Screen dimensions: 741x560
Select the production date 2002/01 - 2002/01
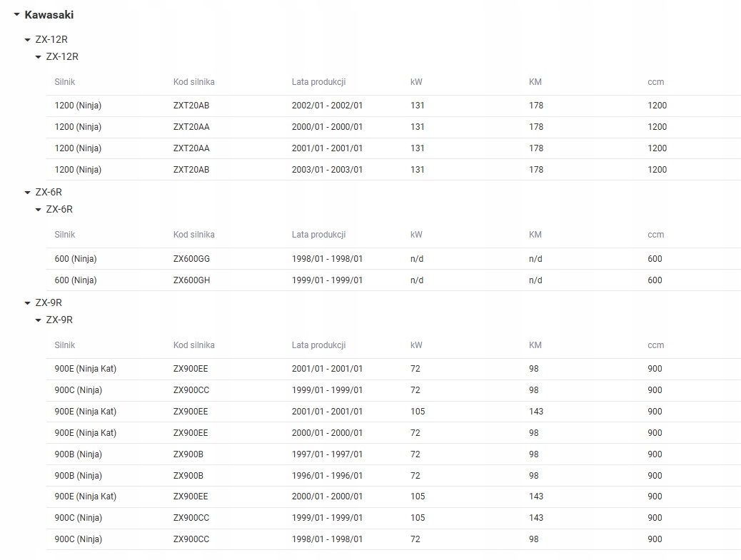327,106
